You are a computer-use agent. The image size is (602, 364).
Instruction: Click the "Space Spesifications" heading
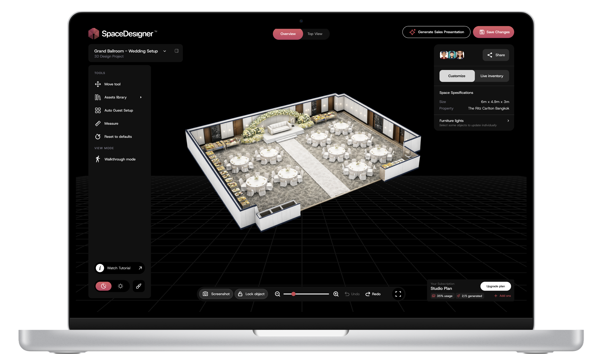pyautogui.click(x=456, y=93)
